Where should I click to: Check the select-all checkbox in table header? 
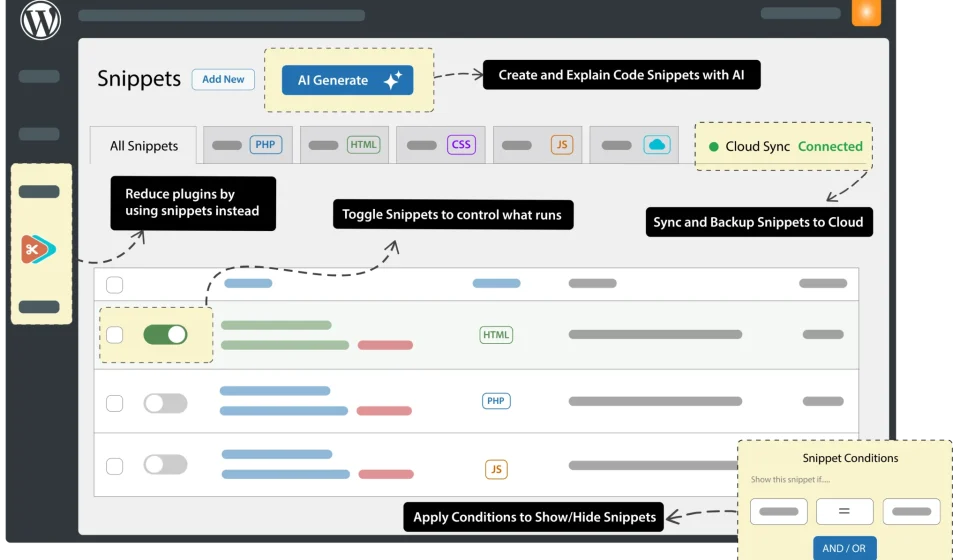(x=115, y=285)
